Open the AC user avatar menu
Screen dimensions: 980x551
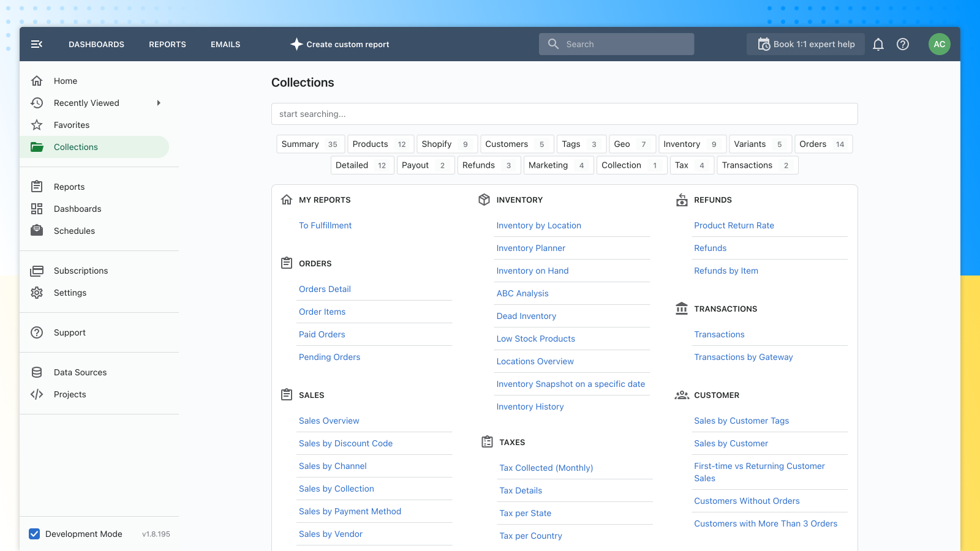click(x=940, y=44)
